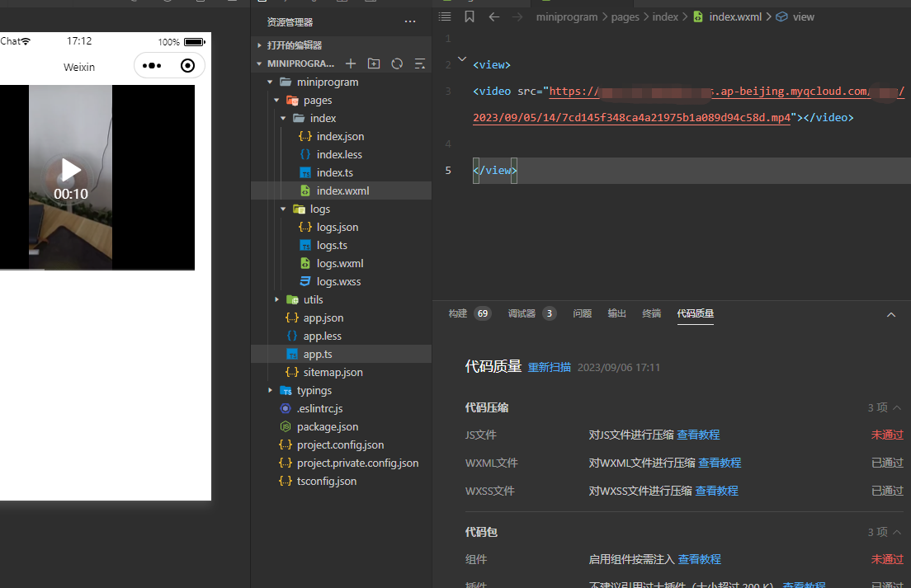Click the 未通过 status for JS文件

click(x=887, y=435)
